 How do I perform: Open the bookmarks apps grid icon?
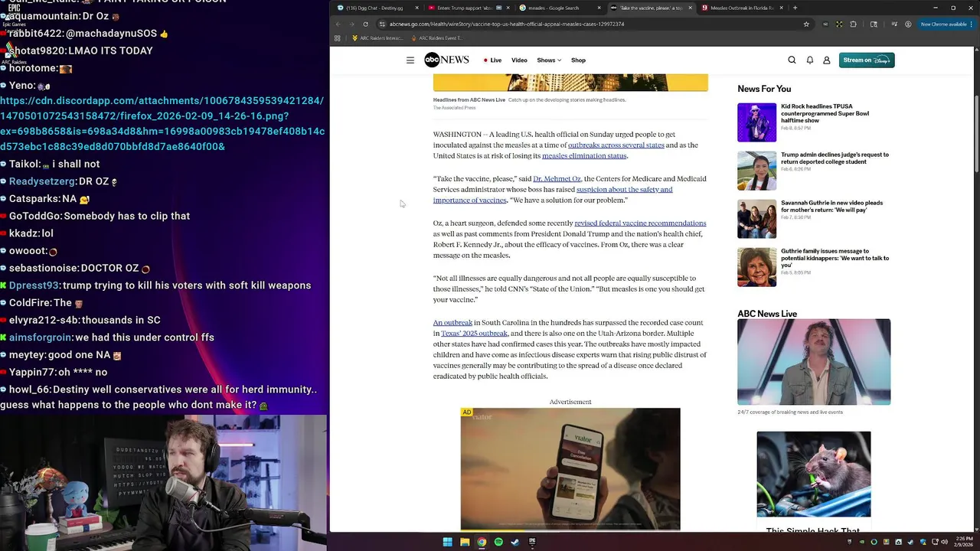pos(337,38)
